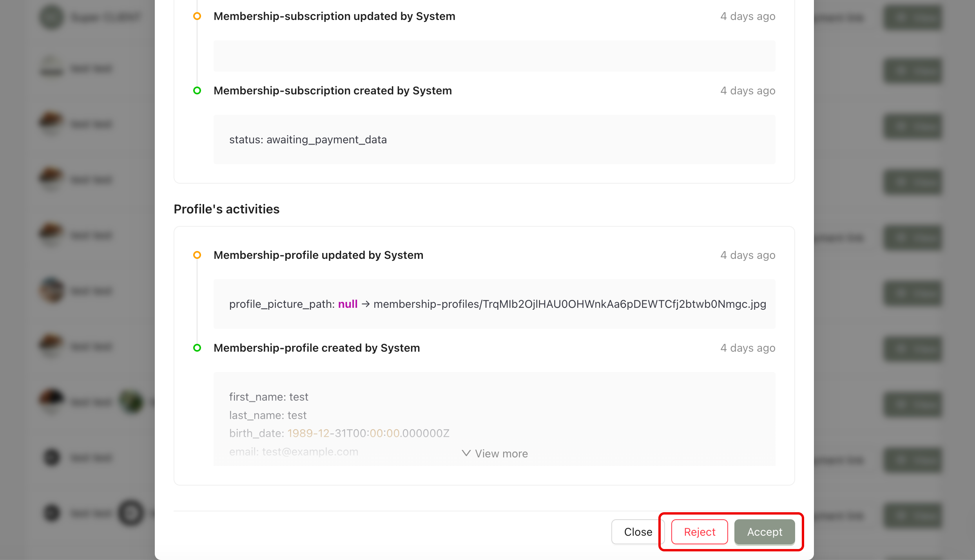This screenshot has width=975, height=560.
Task: Close the membership details dialog
Action: pos(638,532)
